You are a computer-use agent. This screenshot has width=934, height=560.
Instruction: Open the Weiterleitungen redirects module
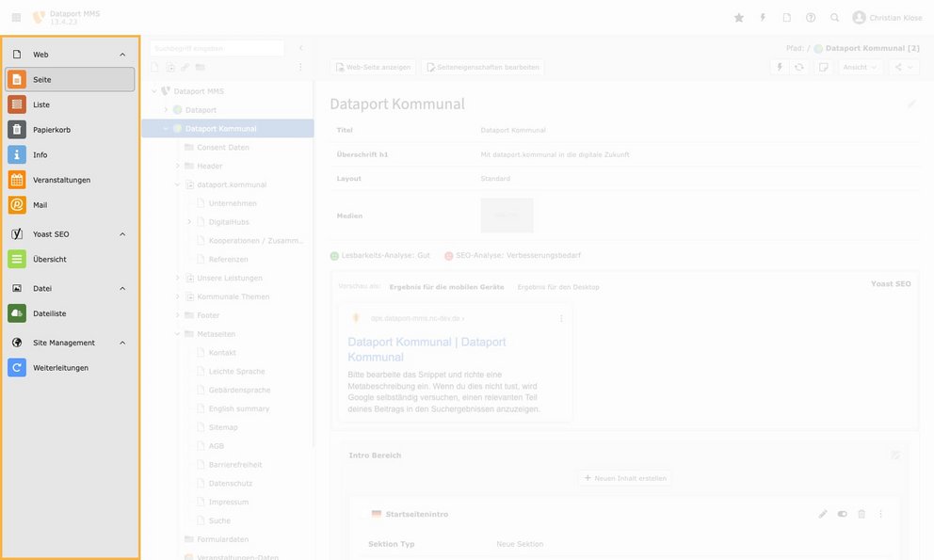point(60,368)
